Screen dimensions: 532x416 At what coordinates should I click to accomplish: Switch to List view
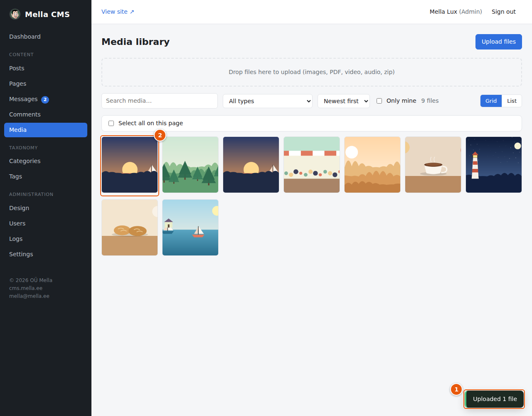tap(512, 101)
